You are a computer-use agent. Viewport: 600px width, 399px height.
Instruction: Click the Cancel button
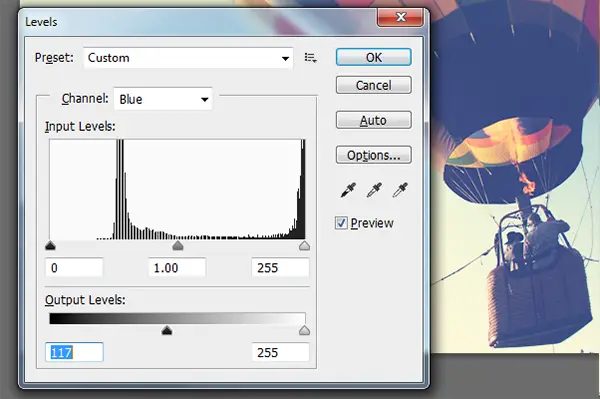point(373,85)
